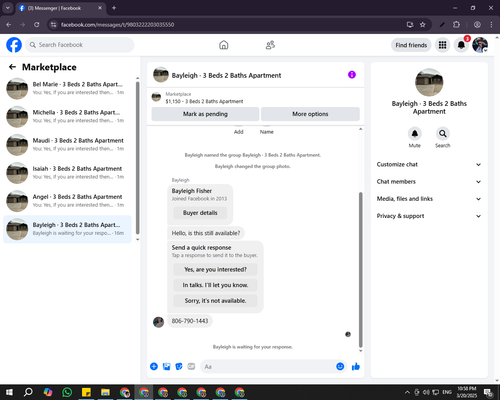
Task: Show hidden system tray icons
Action: pyautogui.click(x=407, y=392)
